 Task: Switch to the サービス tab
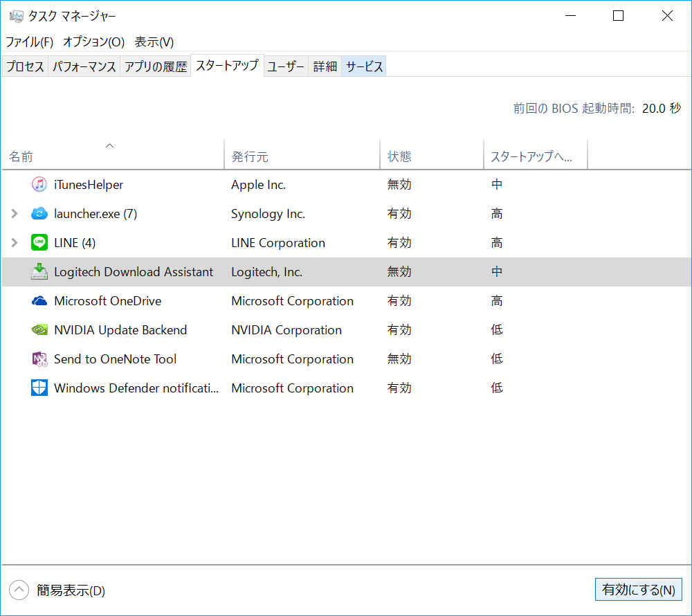click(364, 66)
